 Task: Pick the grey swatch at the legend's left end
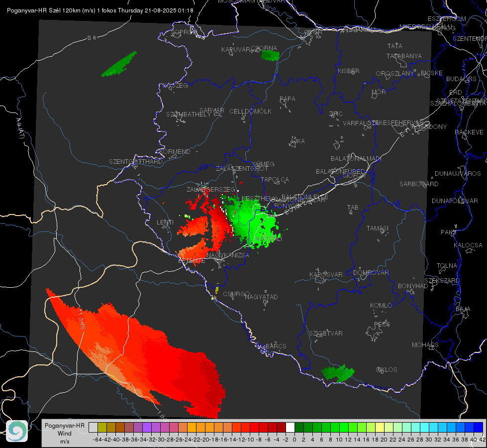pos(93,428)
